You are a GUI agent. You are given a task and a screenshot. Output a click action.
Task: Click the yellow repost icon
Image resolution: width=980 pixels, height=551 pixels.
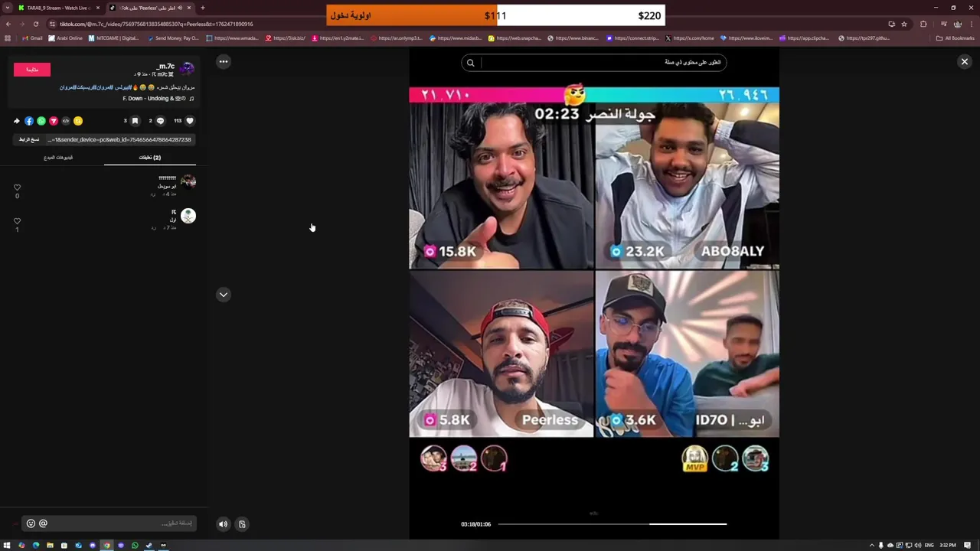(78, 121)
